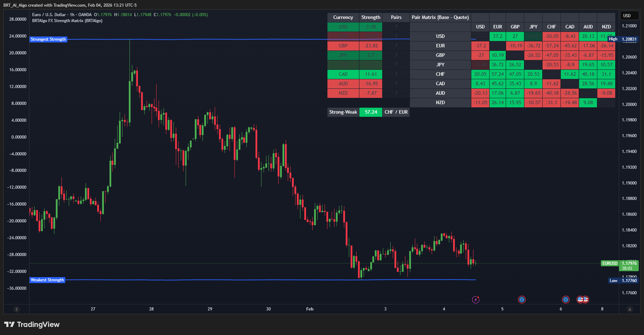Click the Weakest Strength line label

tap(47, 280)
